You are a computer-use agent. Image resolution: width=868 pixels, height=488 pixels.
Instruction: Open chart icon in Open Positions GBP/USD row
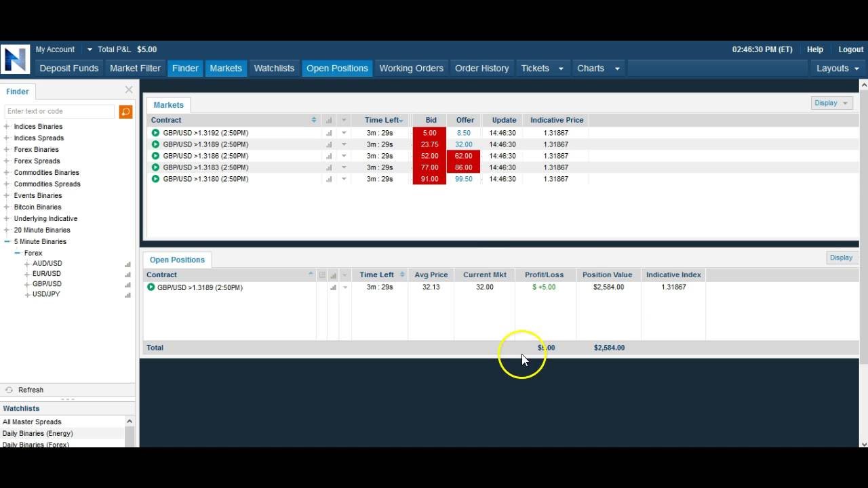coord(333,287)
